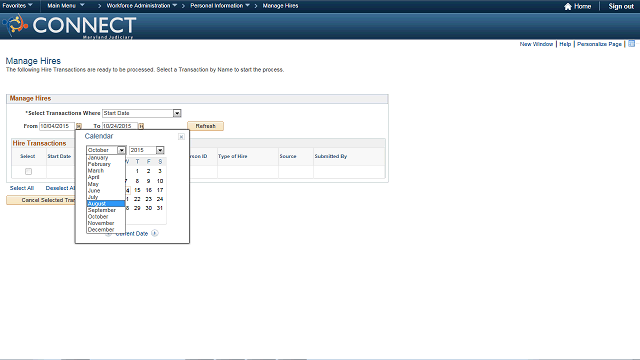This screenshot has width=640, height=360.
Task: Choose highlighted August in month list
Action: click(x=106, y=204)
